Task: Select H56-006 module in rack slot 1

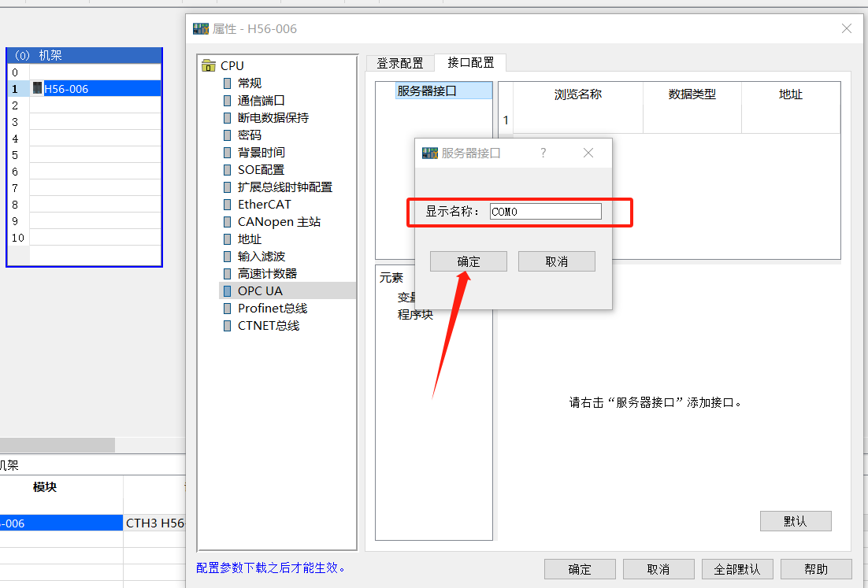Action: (x=95, y=88)
